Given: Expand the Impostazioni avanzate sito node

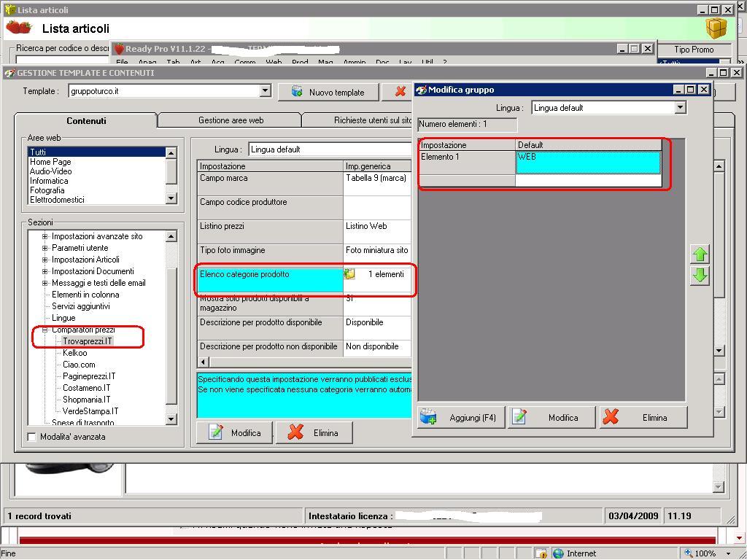Looking at the screenshot, I should point(44,236).
